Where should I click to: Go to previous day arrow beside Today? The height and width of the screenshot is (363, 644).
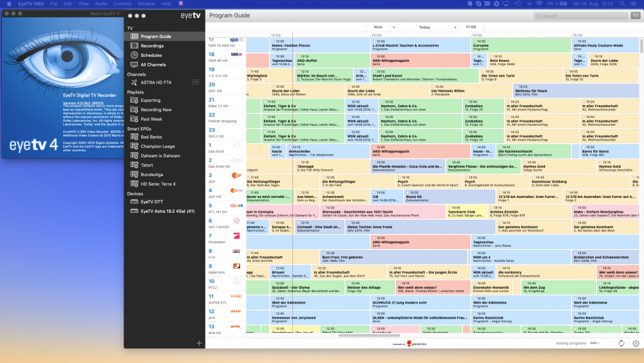(x=394, y=27)
